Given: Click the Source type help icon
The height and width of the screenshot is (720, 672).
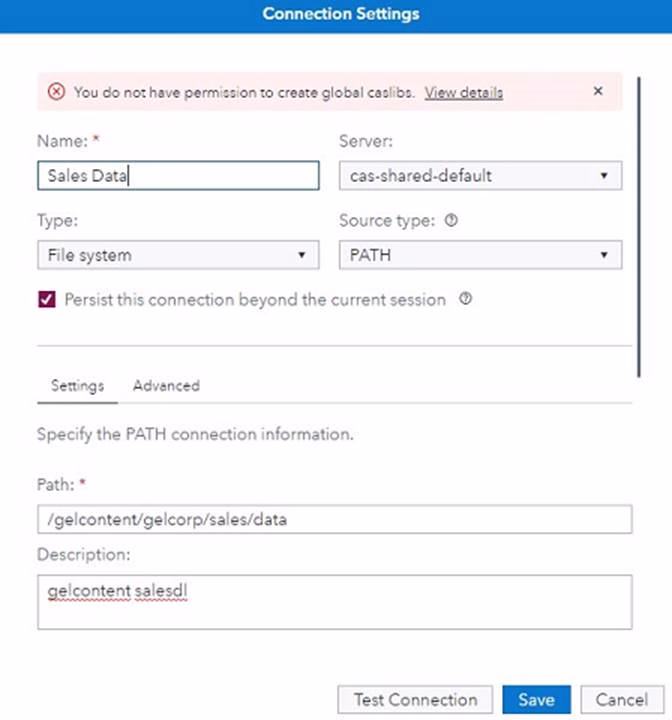Looking at the screenshot, I should [x=452, y=221].
